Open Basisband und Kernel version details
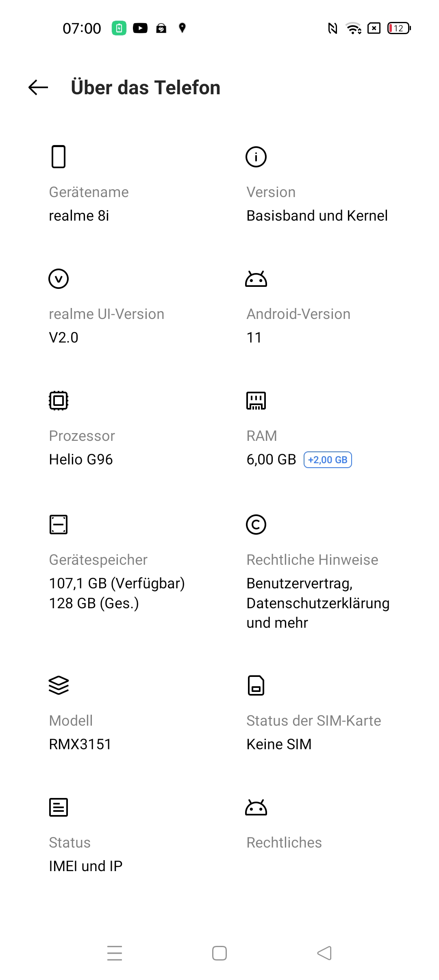 click(x=317, y=216)
